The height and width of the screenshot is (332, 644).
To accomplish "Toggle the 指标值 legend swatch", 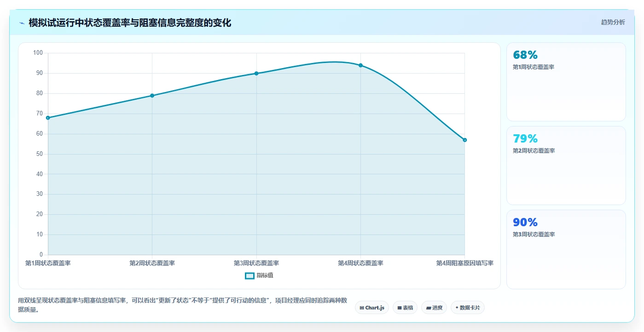I will coord(249,275).
